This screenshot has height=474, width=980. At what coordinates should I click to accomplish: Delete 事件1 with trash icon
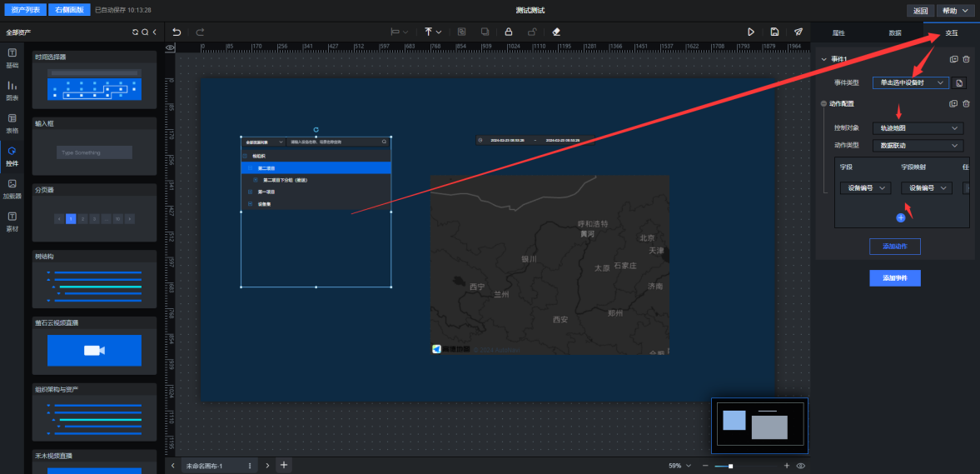(966, 59)
